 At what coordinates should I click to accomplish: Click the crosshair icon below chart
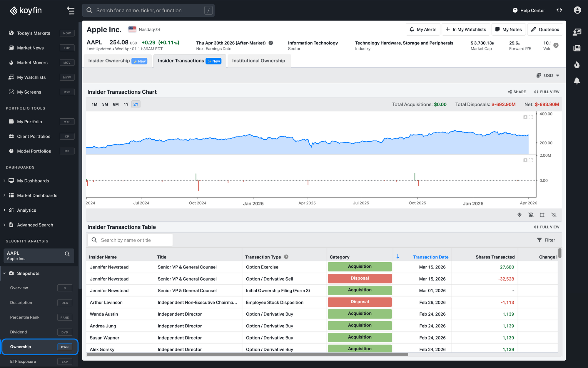click(519, 215)
